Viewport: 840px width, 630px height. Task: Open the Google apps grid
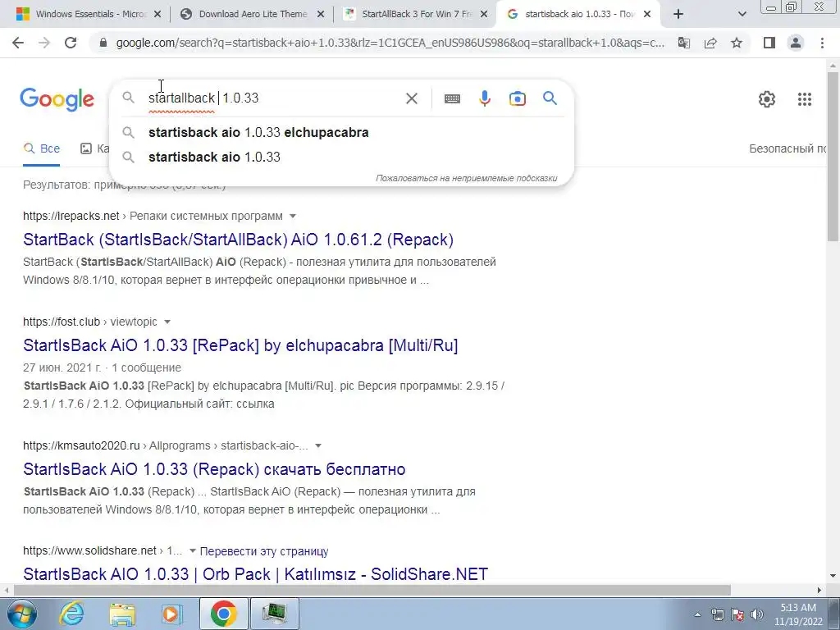pos(805,99)
